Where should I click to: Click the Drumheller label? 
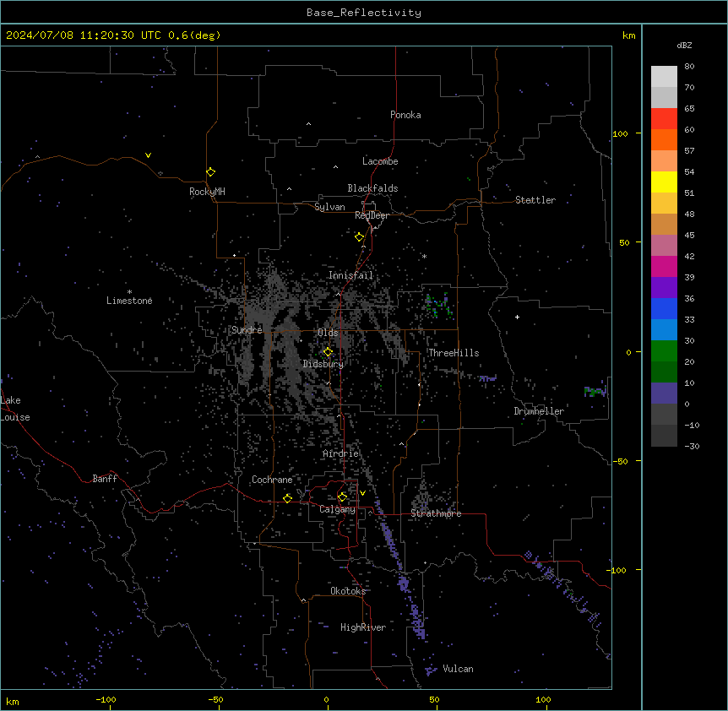[539, 411]
